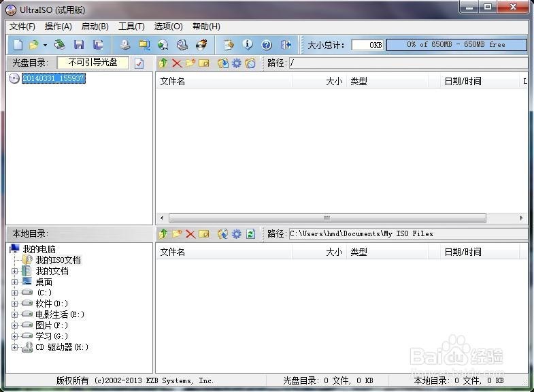534x392 pixels.
Task: Click the green refresh icon in local toolbar
Action: (x=250, y=234)
